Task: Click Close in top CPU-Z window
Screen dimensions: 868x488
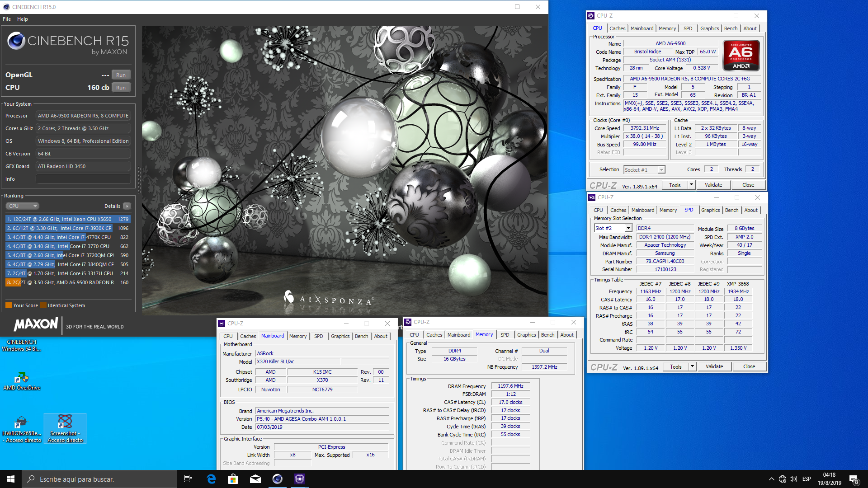Action: coord(748,185)
